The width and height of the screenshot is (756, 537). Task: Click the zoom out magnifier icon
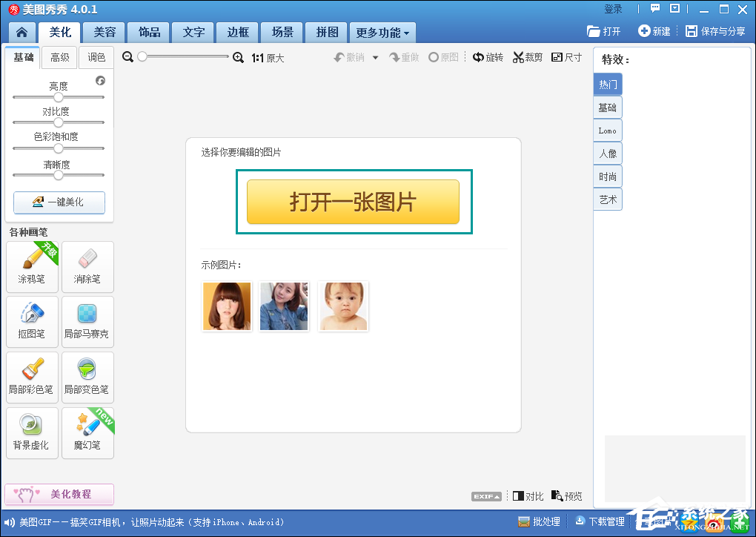click(127, 57)
